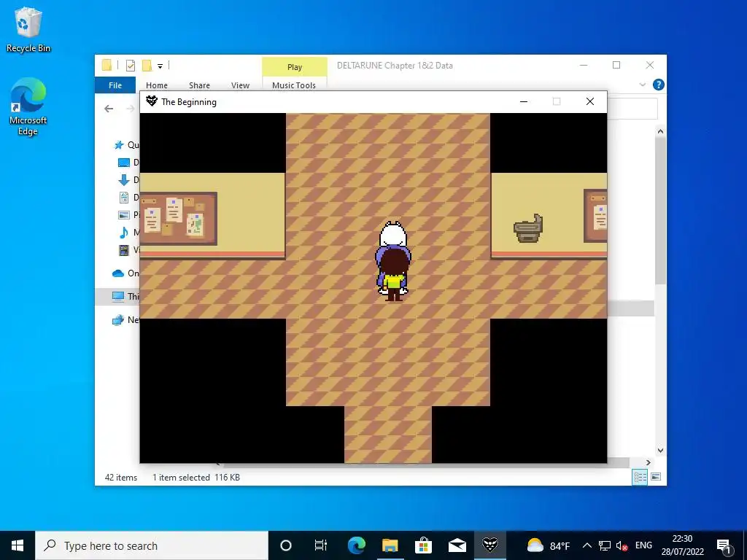Image resolution: width=747 pixels, height=560 pixels.
Task: Click the vertical scrollbar down arrow in File Explorer
Action: point(660,450)
